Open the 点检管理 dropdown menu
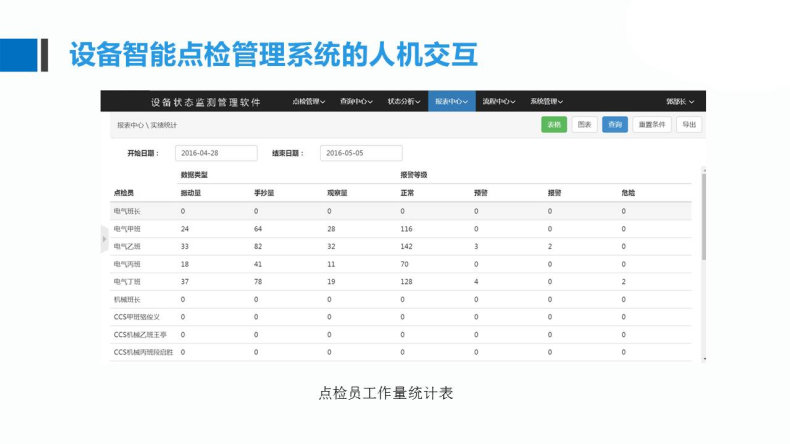The image size is (790, 444). click(309, 101)
